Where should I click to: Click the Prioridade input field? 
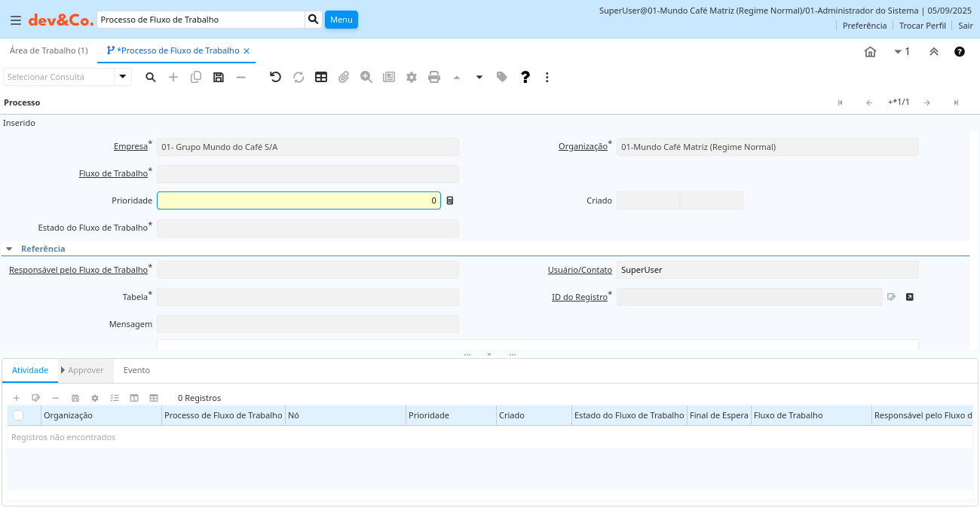tap(299, 200)
